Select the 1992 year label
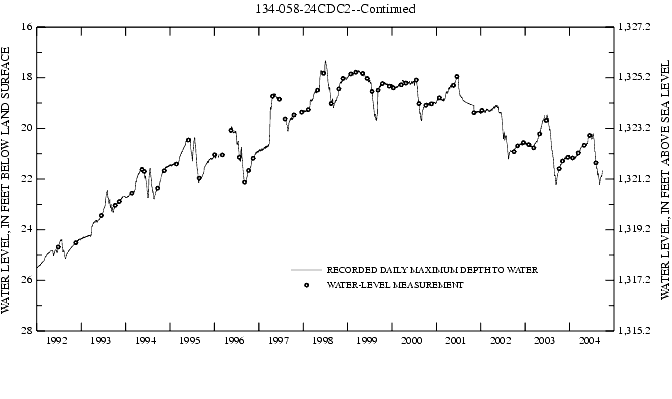672x399 pixels. (x=57, y=341)
